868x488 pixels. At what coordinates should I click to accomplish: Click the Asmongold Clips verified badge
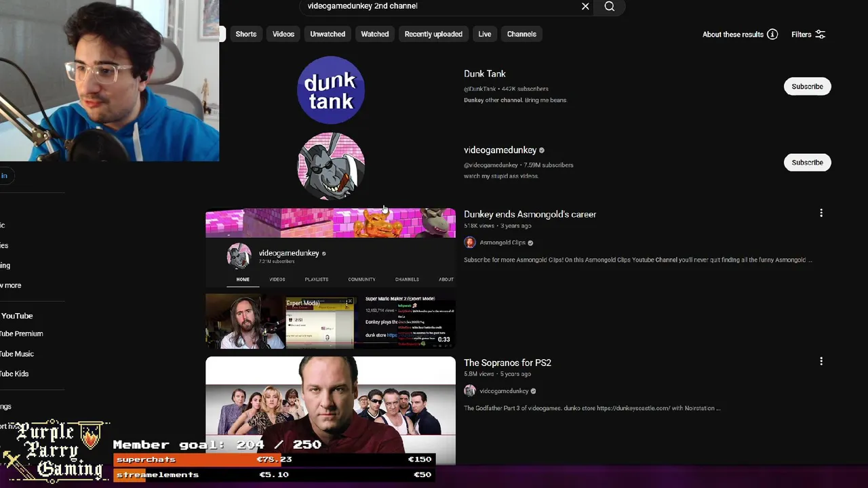click(530, 243)
